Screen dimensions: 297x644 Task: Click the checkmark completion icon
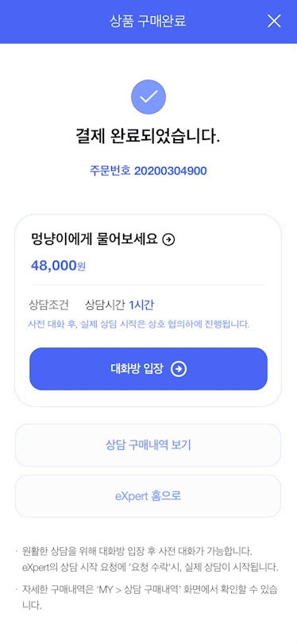pos(148,97)
